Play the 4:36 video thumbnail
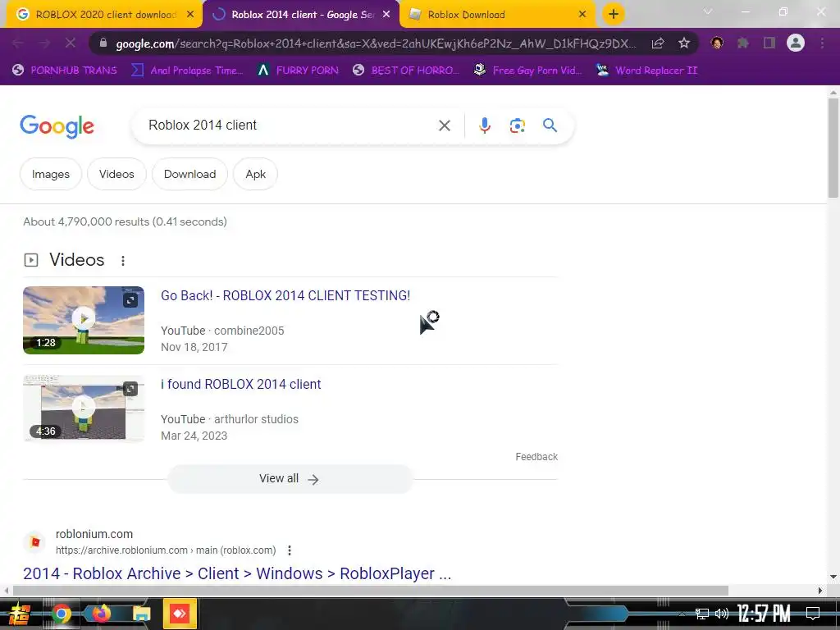The height and width of the screenshot is (630, 840). coord(84,409)
